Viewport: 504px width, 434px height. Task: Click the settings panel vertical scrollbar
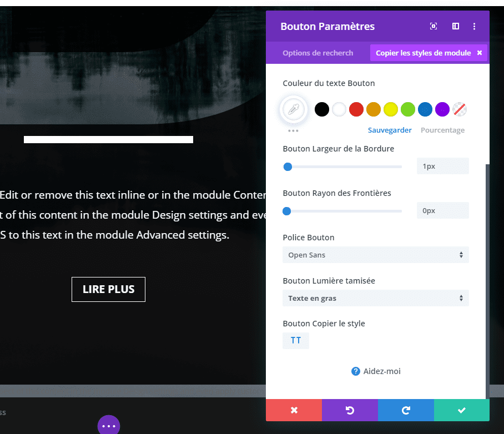(487, 281)
